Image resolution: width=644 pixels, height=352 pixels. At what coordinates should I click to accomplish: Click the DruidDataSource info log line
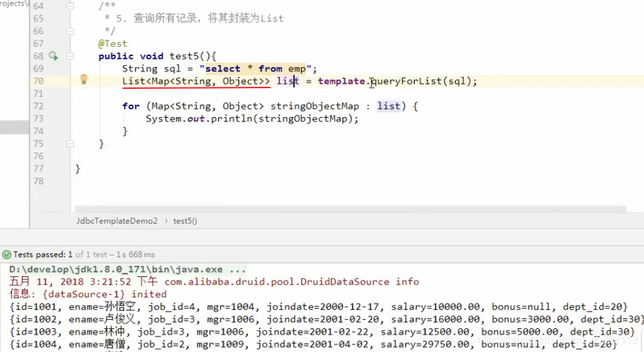point(214,282)
